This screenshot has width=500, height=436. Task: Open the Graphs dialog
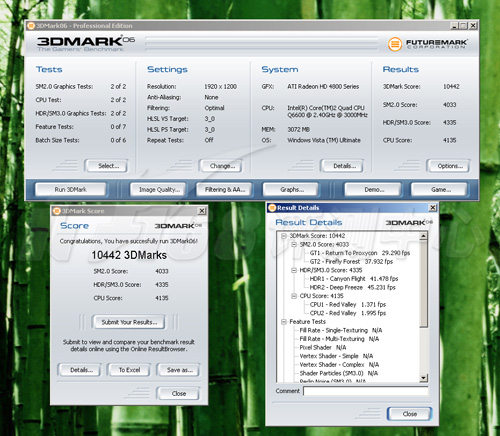coord(292,190)
